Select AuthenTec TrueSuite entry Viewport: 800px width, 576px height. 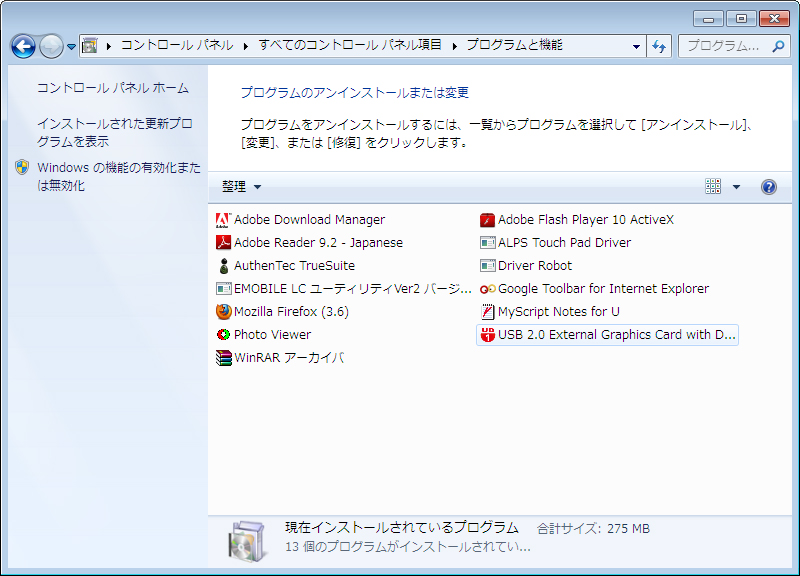tap(285, 266)
